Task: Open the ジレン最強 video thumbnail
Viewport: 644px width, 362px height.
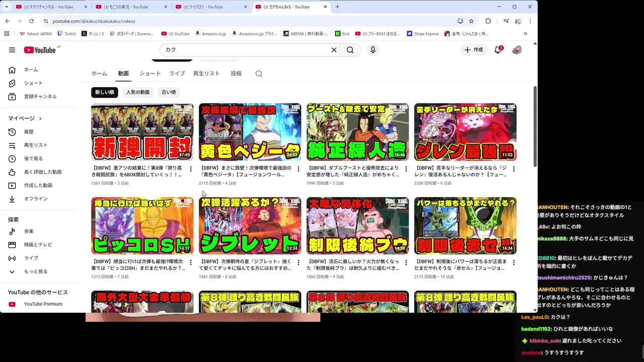Action: coord(465,132)
